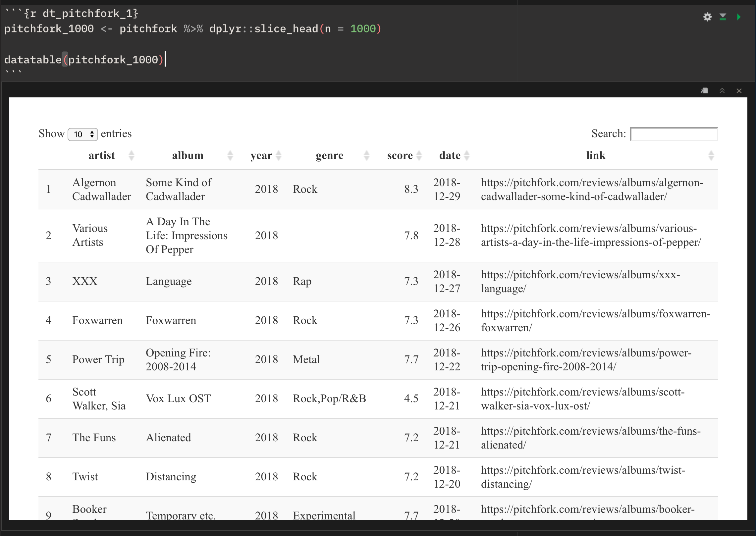The width and height of the screenshot is (756, 536).
Task: Run all chunks above icon
Action: click(723, 17)
